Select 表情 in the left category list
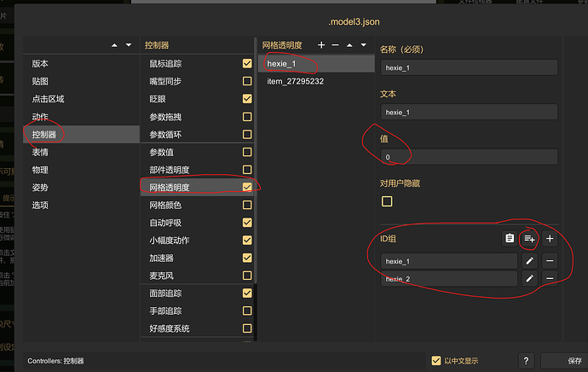588x372 pixels. 40,152
